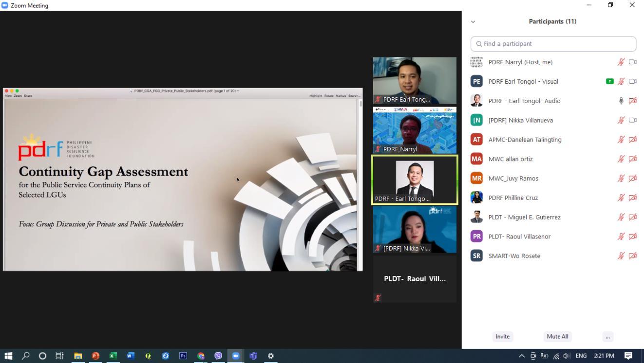Open the notification center icon
Screen dimensions: 644x363
click(x=628, y=356)
